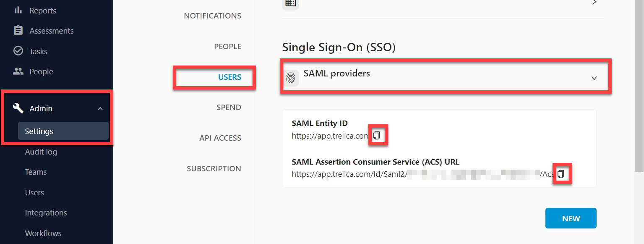The height and width of the screenshot is (244, 644).
Task: Open the arrow at the top row
Action: (594, 2)
